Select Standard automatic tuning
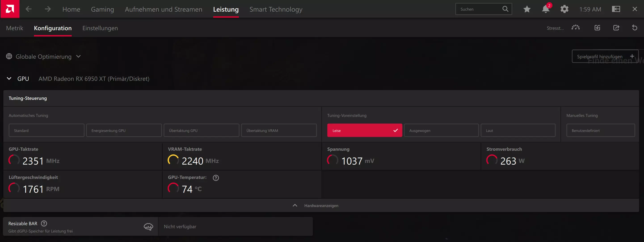Viewport: 644px width, 242px height. (46, 130)
